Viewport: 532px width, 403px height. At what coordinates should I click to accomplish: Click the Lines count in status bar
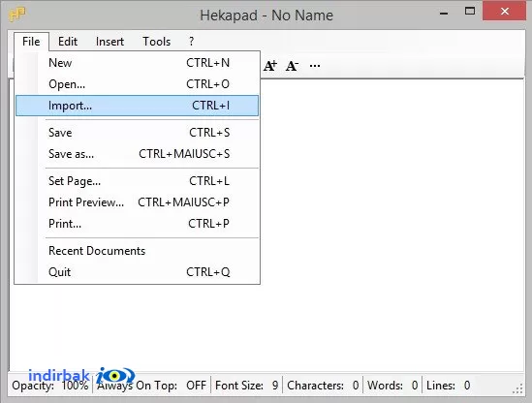pos(449,386)
